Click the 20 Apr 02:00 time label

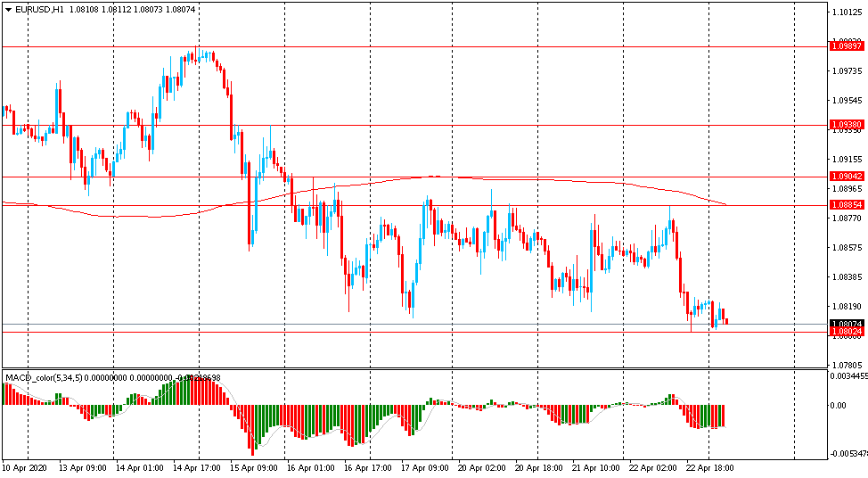click(482, 468)
